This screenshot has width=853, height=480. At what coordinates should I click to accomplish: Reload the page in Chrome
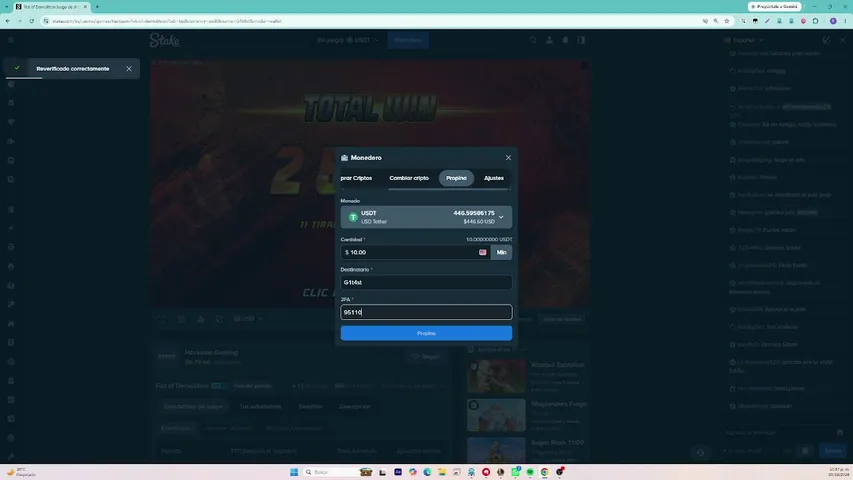(32, 21)
